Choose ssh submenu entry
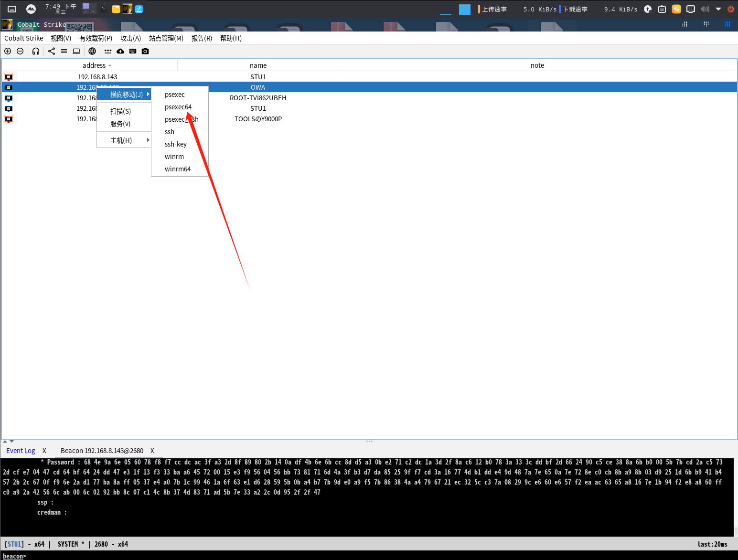Screen dimensions: 738x560 [180, 132]
